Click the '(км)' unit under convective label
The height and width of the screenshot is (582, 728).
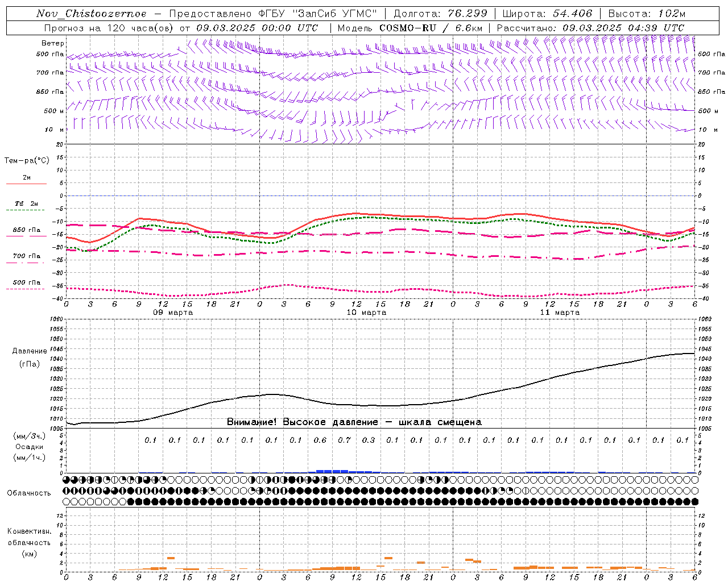click(29, 554)
